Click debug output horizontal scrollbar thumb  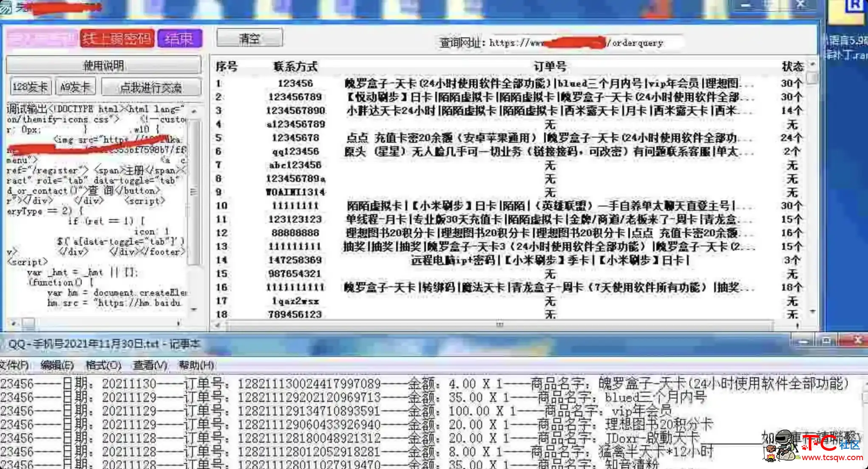(x=28, y=324)
